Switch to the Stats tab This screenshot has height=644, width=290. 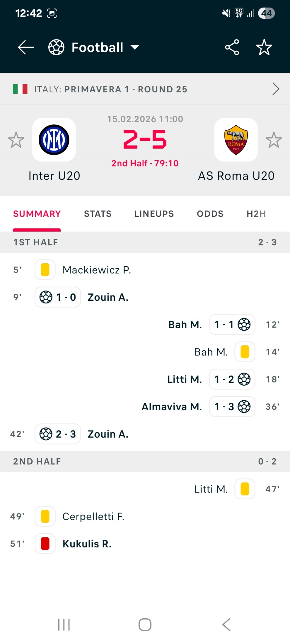pos(98,214)
